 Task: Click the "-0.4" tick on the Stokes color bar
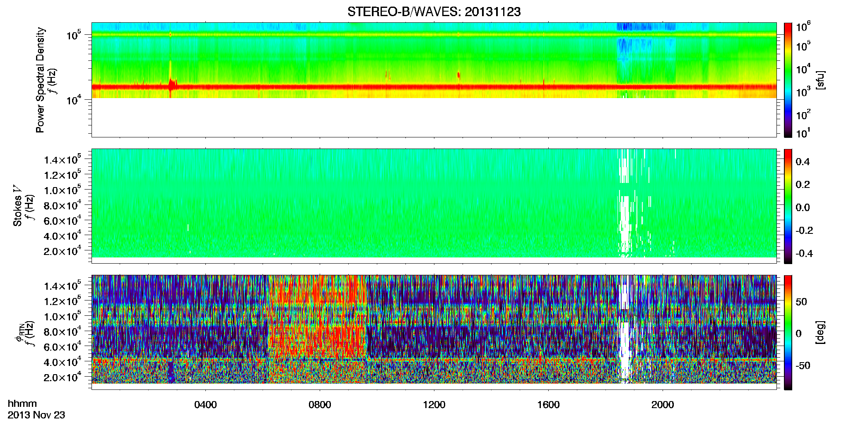click(804, 254)
